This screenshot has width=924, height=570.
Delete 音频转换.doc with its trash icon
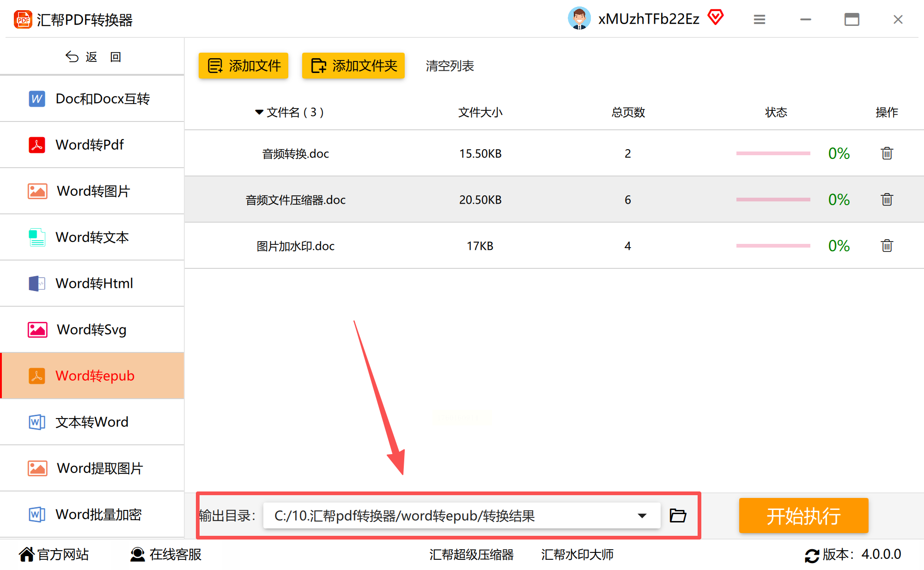886,153
